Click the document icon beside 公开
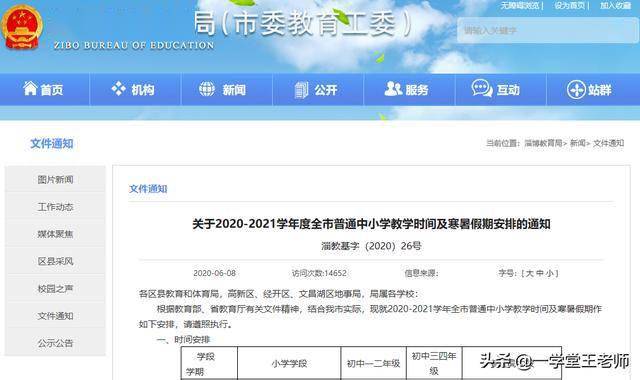Image resolution: width=640 pixels, height=380 pixels. [x=302, y=90]
